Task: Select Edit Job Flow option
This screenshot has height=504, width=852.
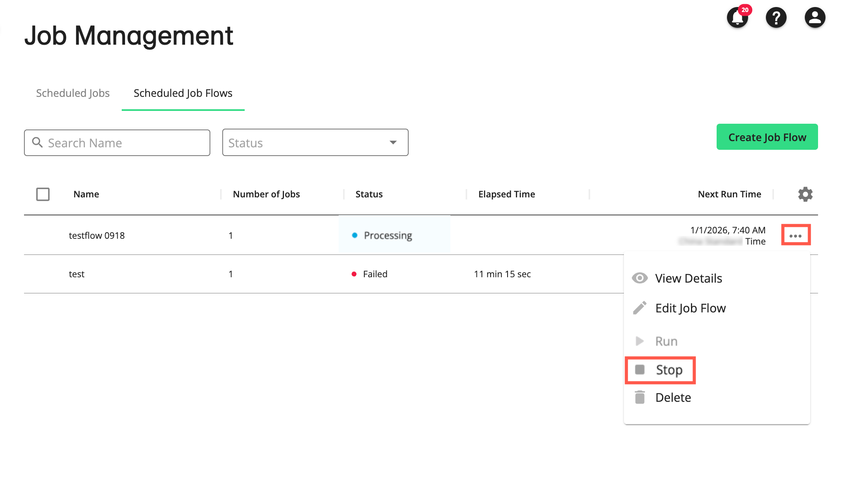Action: pos(690,308)
